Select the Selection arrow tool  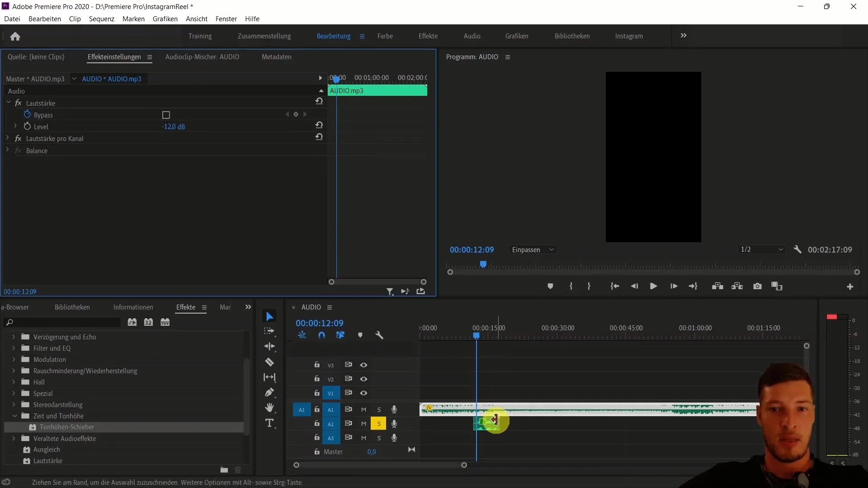coord(269,316)
